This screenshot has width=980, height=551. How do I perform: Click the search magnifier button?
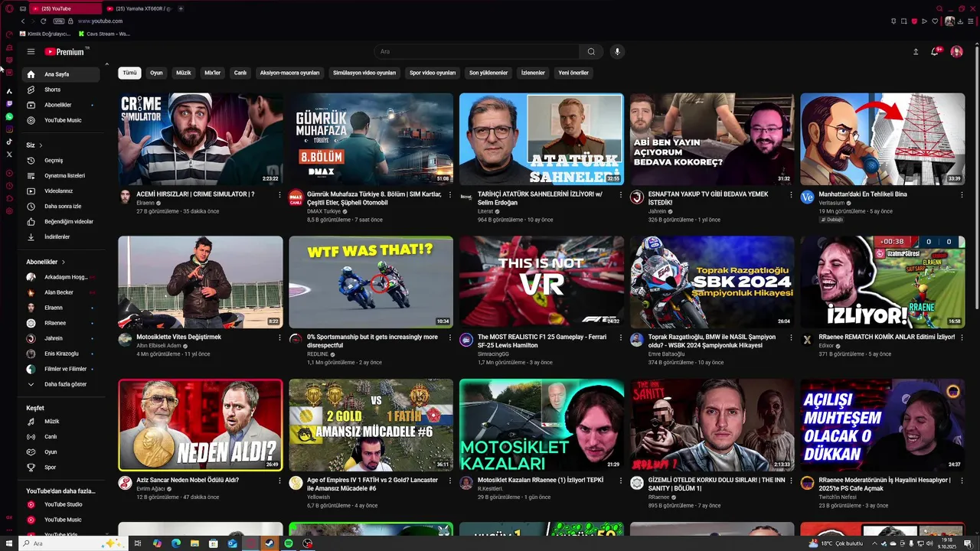point(591,51)
